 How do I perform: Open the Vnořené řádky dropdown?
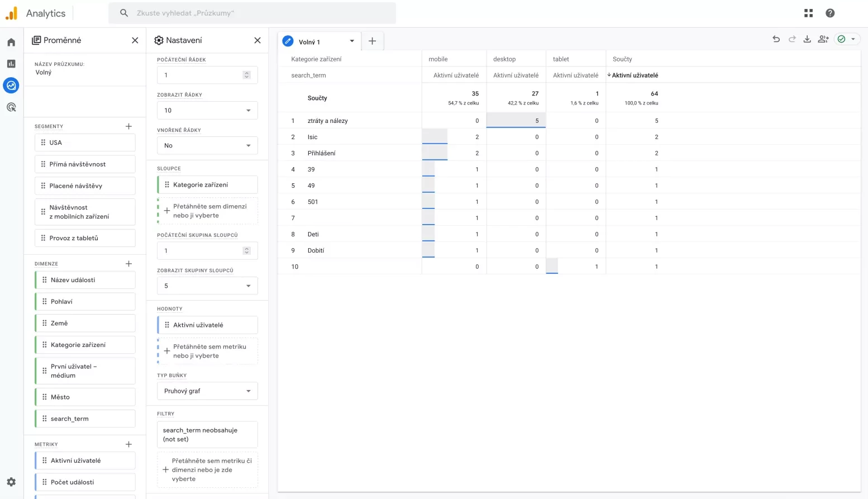point(207,146)
